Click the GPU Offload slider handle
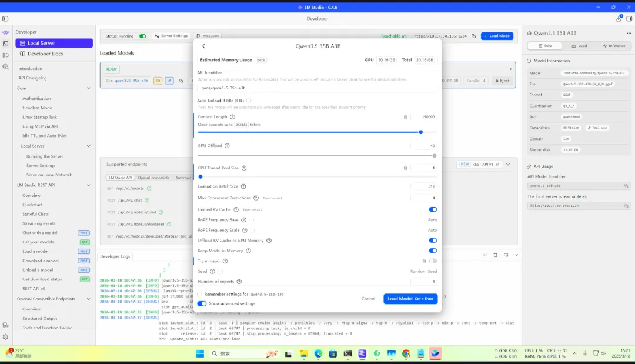The image size is (635, 364). (434, 156)
